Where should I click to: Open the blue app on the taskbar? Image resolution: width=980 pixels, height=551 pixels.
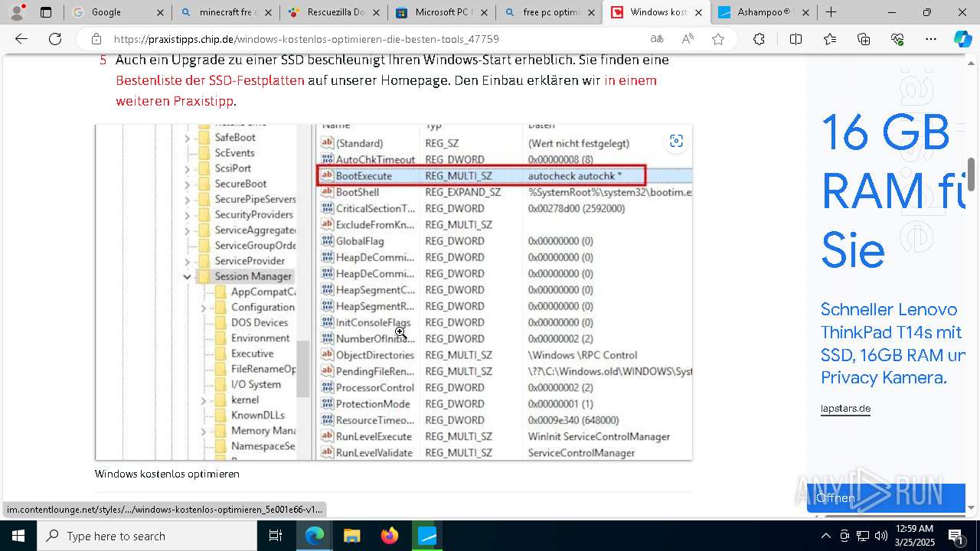click(426, 536)
